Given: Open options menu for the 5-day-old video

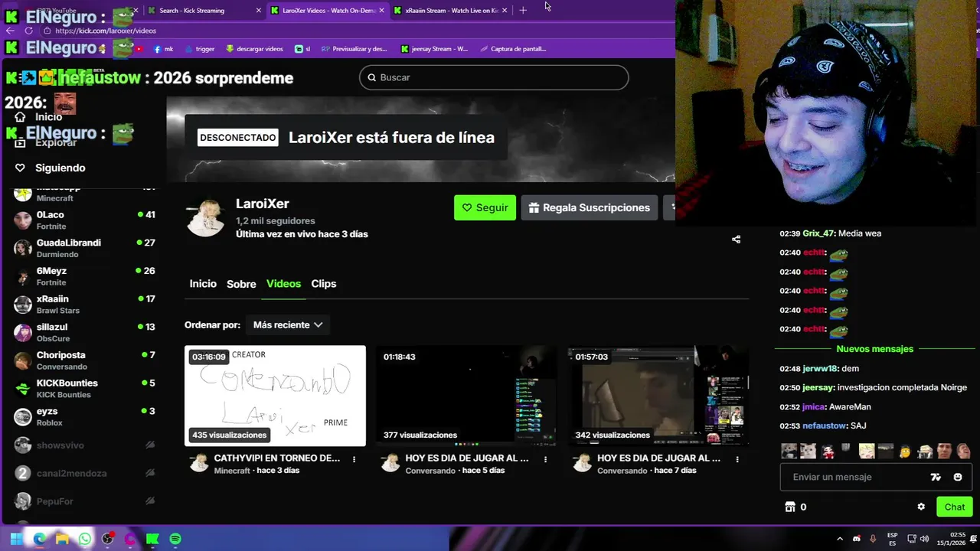Looking at the screenshot, I should click(x=545, y=459).
